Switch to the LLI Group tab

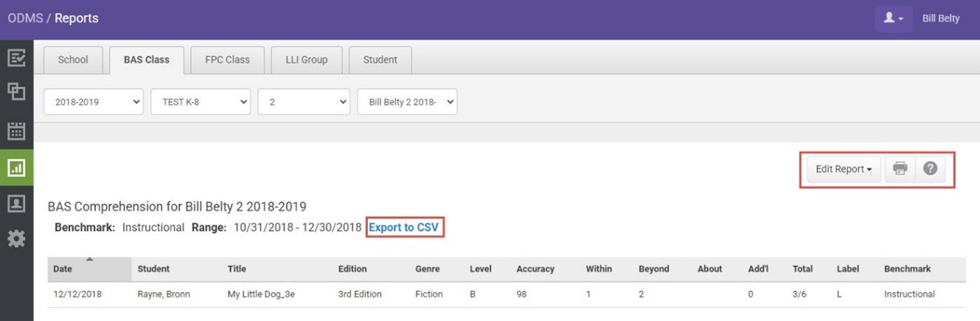306,60
